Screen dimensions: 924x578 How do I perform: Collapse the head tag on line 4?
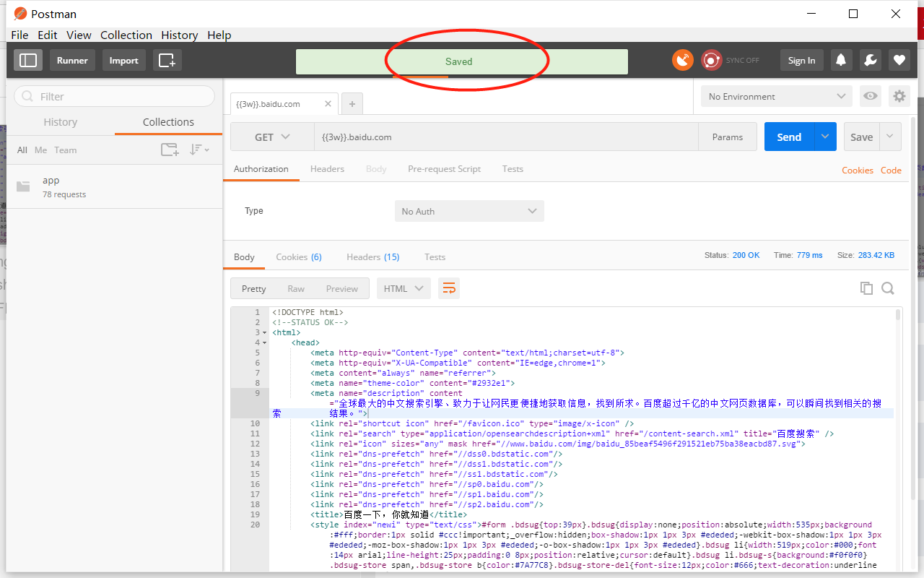(x=266, y=343)
